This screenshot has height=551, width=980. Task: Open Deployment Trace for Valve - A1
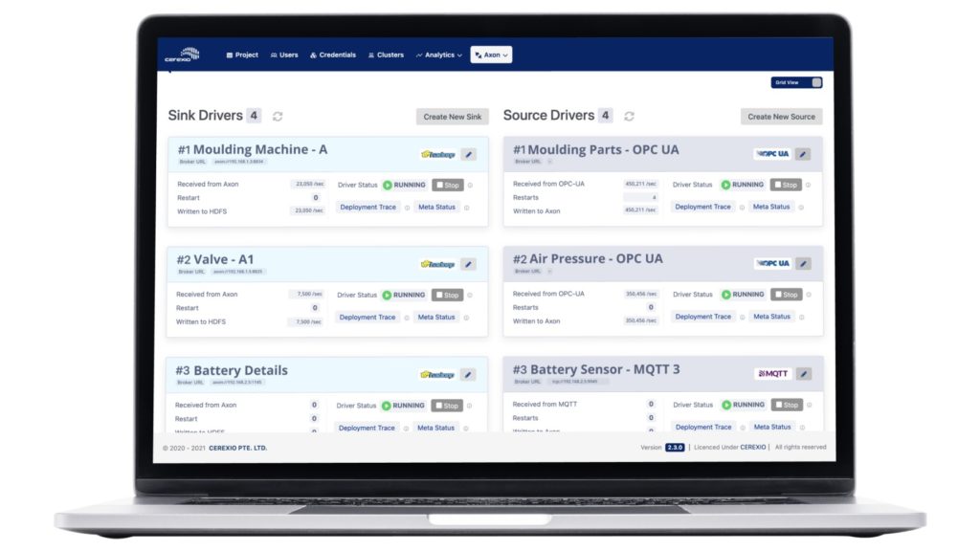click(367, 318)
